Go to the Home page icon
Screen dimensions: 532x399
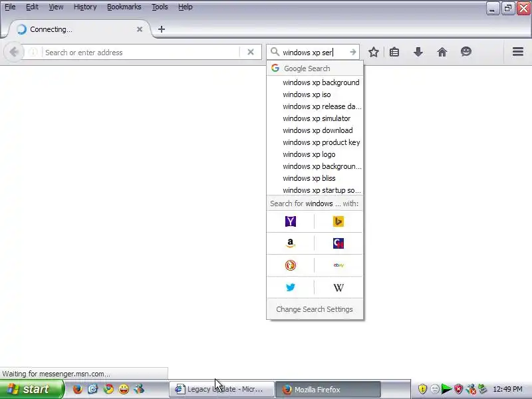tap(442, 53)
